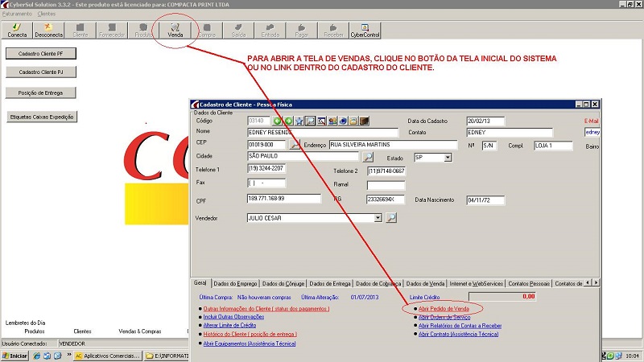Click the yellow folder icon in client toolbar
Image resolution: width=644 pixels, height=362 pixels.
353,121
